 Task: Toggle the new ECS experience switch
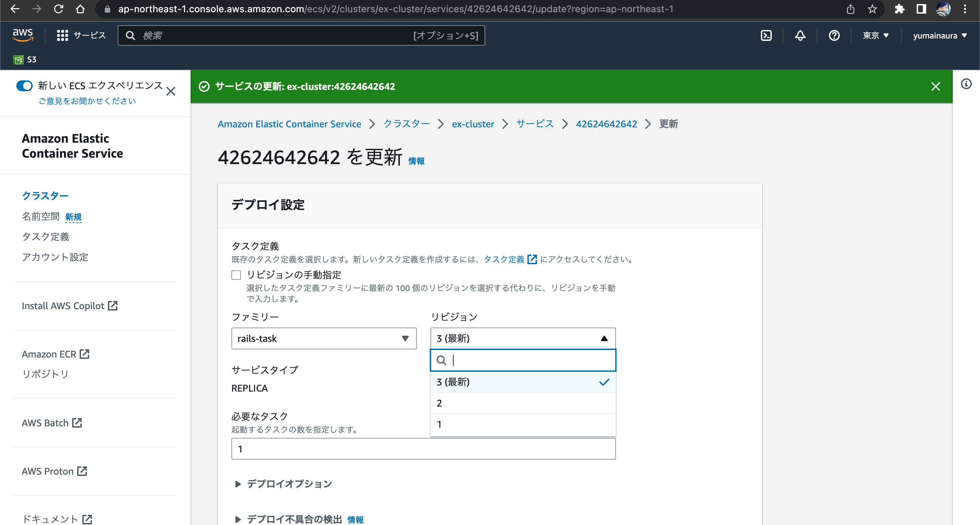click(24, 86)
